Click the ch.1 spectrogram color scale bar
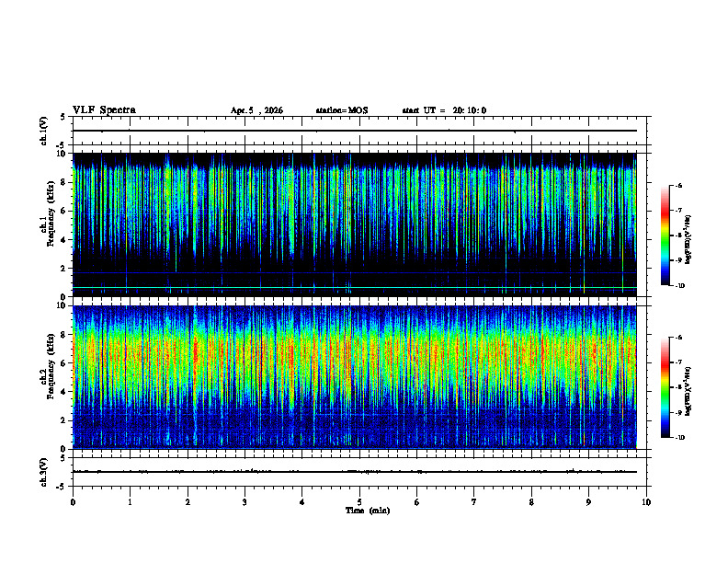The image size is (728, 563). pyautogui.click(x=665, y=236)
